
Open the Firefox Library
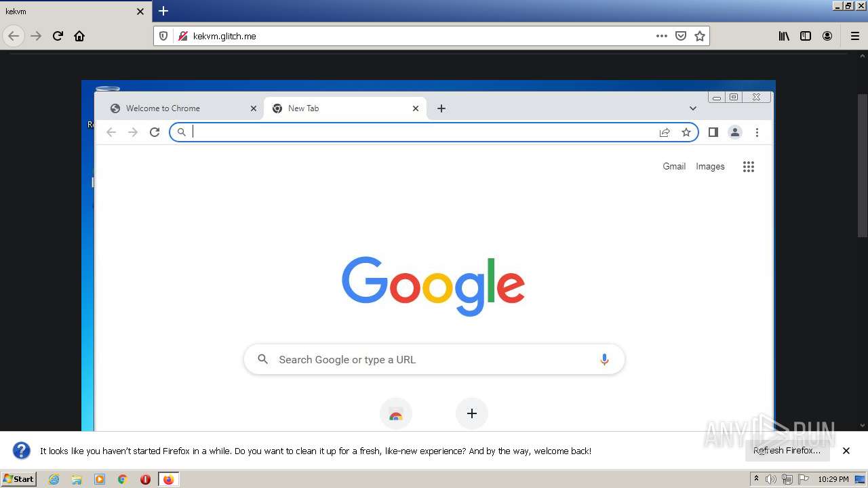[784, 36]
